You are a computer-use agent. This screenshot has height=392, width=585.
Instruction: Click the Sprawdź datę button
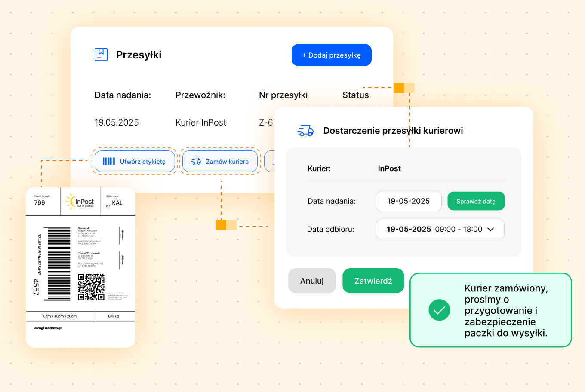coord(476,201)
